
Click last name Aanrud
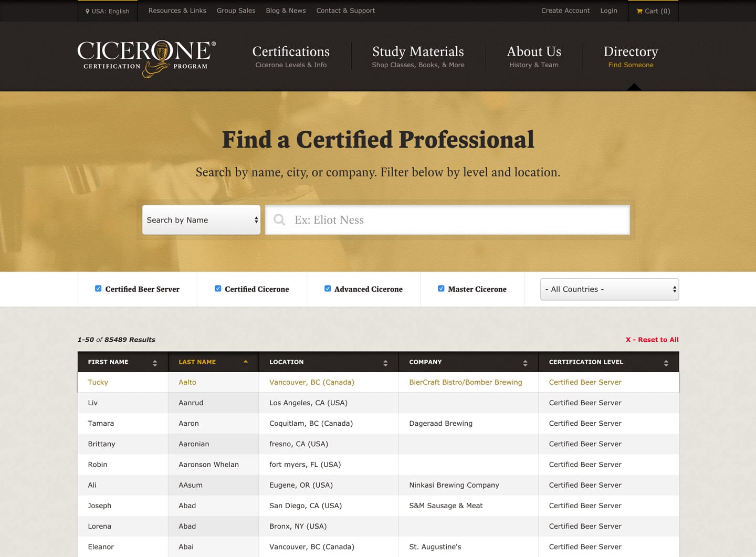[x=191, y=403]
